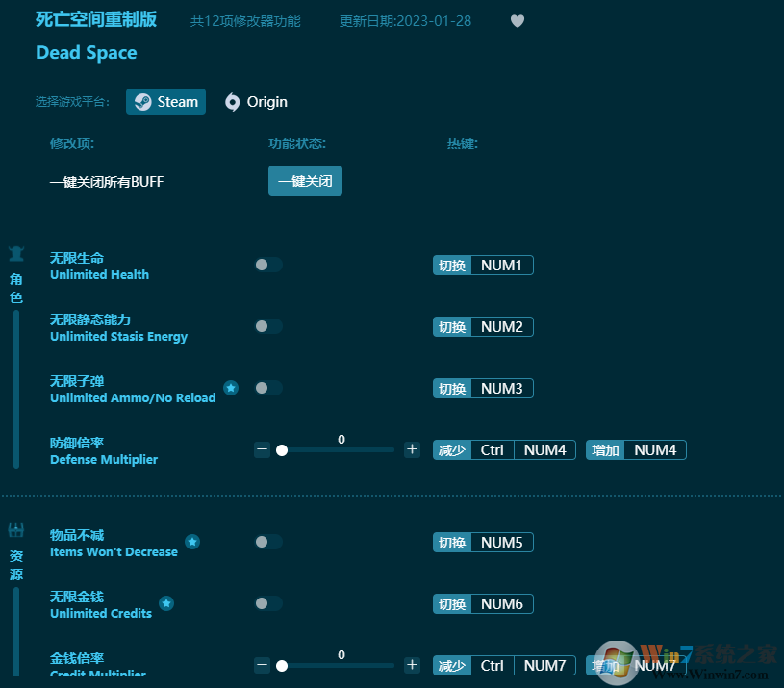Click the 死亡空间重制版 heading
This screenshot has width=784, height=688.
pos(96,19)
